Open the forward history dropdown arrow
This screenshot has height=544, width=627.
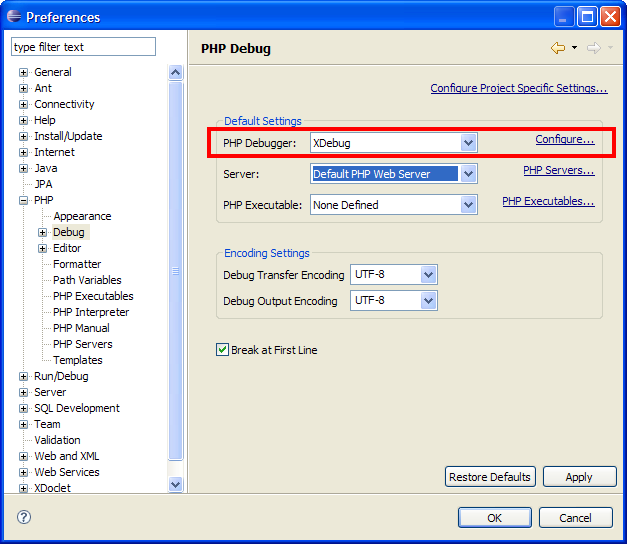pos(610,48)
